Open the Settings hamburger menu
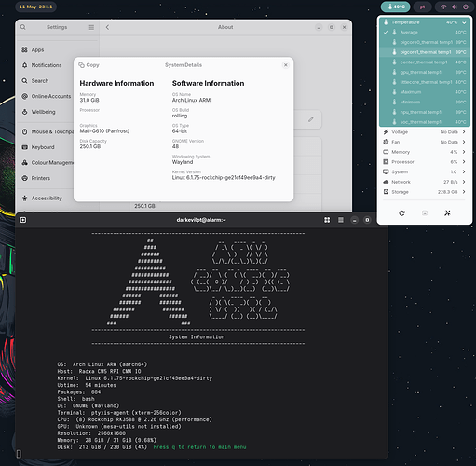Image resolution: width=476 pixels, height=466 pixels. coord(91,27)
